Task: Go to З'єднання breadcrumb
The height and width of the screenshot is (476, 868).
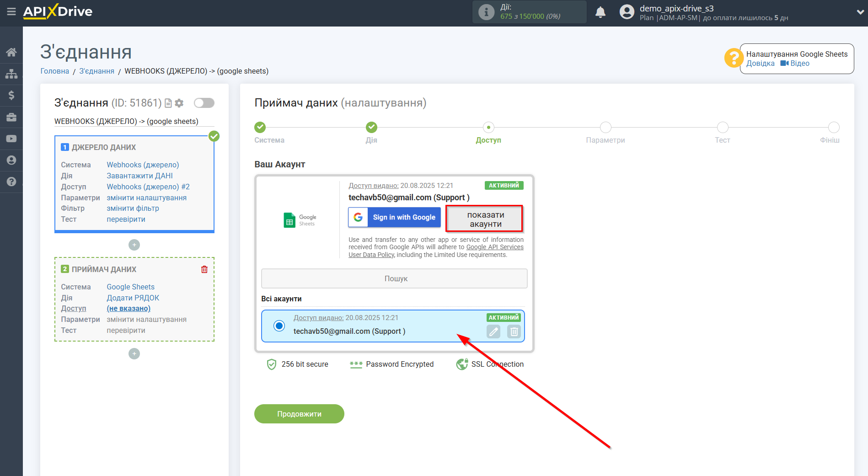Action: pos(97,71)
